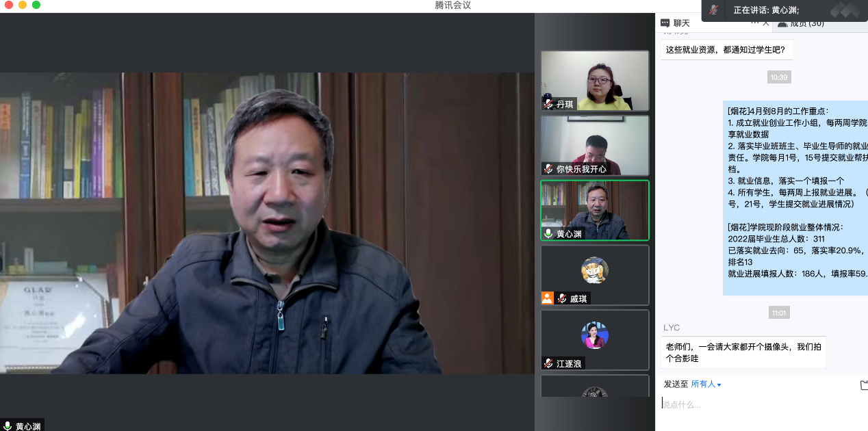Close the chat panel with X
The height and width of the screenshot is (431, 868).
point(766,23)
